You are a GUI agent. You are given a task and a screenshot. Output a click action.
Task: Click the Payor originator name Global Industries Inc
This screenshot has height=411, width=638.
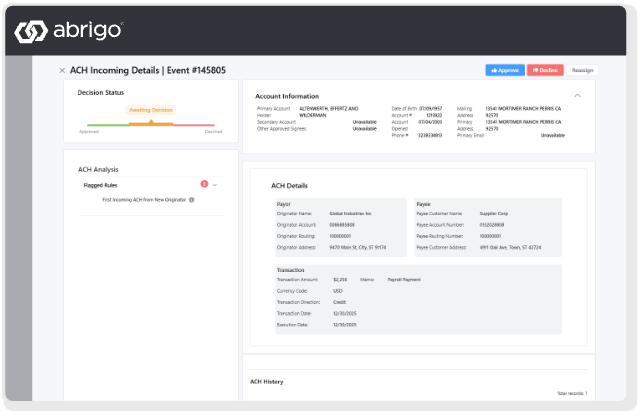[351, 213]
